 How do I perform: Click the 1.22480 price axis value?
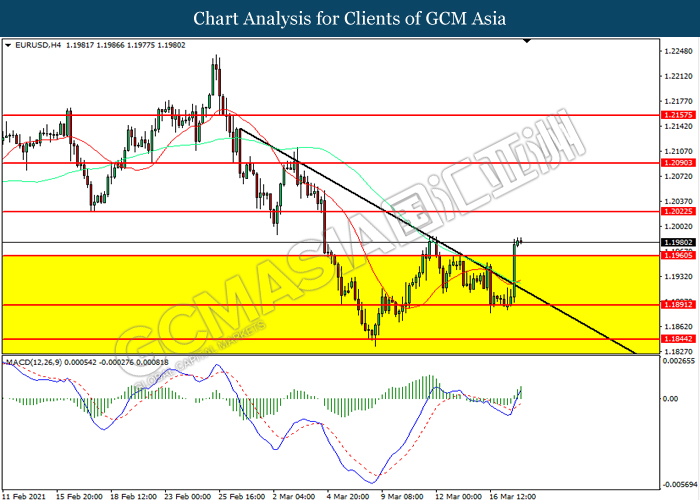679,51
